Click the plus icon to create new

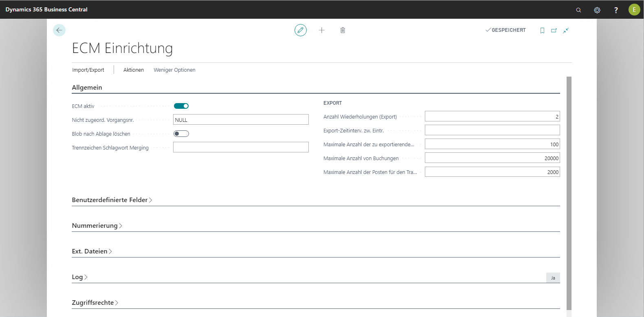[x=322, y=30]
